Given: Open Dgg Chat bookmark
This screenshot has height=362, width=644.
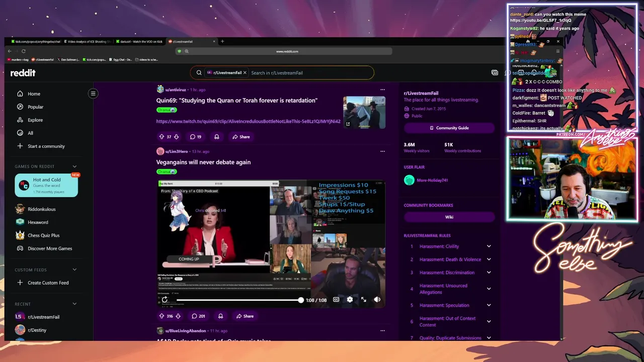Looking at the screenshot, I should tap(122, 59).
